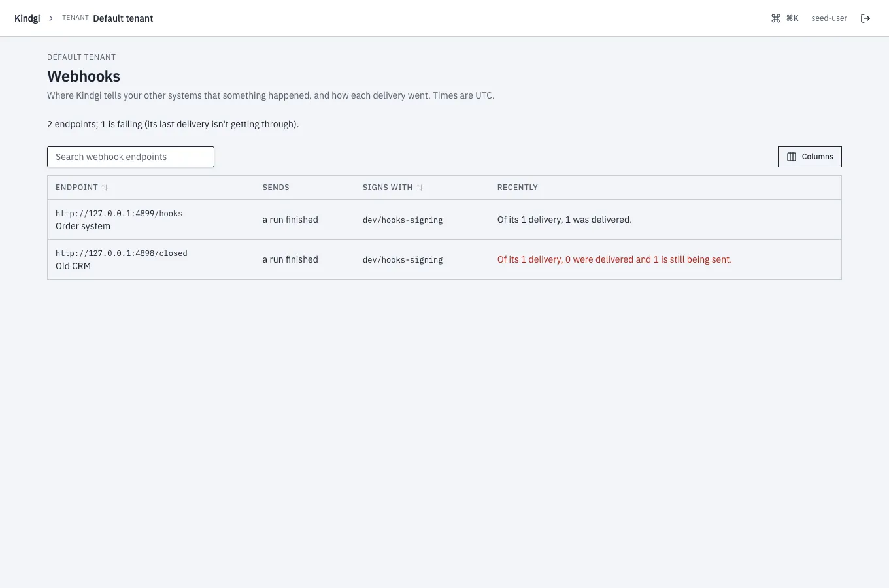
Task: Open the command palette ⌘K shortcut
Action: pyautogui.click(x=784, y=18)
